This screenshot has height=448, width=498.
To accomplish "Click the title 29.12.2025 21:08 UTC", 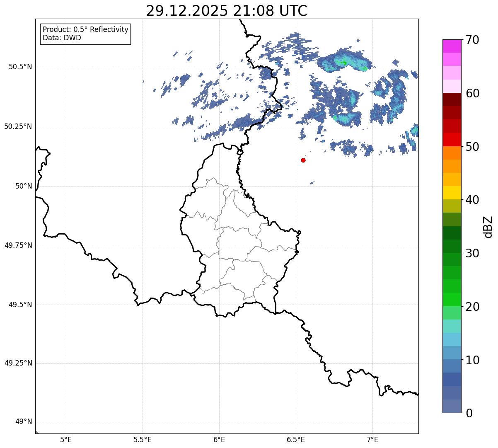I will point(227,11).
